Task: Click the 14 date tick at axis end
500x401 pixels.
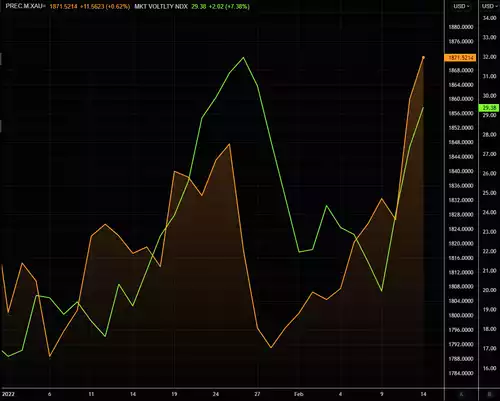Action: coord(423,394)
